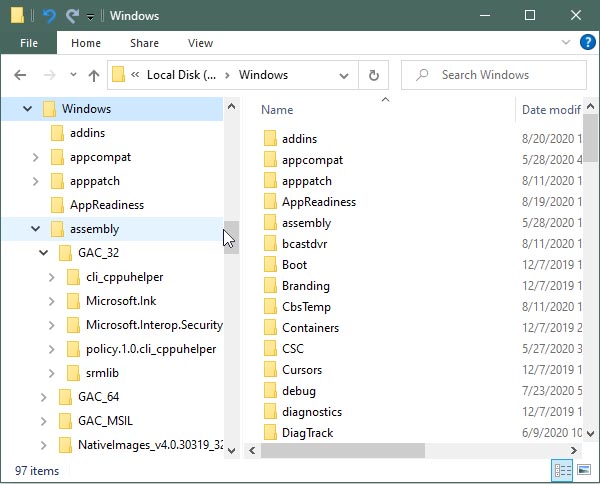
Task: Click the Search Windows field
Action: point(494,75)
